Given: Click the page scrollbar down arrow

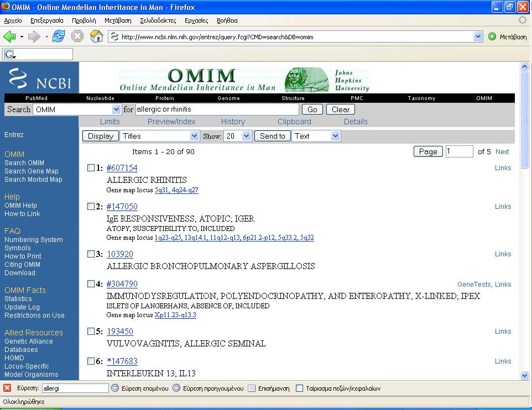Looking at the screenshot, I should point(525,375).
